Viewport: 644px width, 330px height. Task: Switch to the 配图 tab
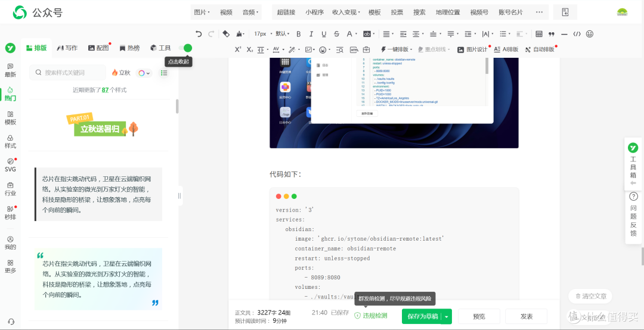pos(98,48)
